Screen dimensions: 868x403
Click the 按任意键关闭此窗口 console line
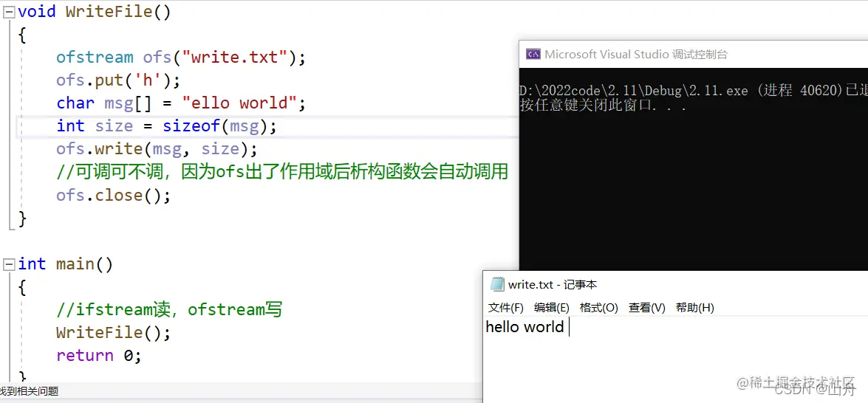604,106
